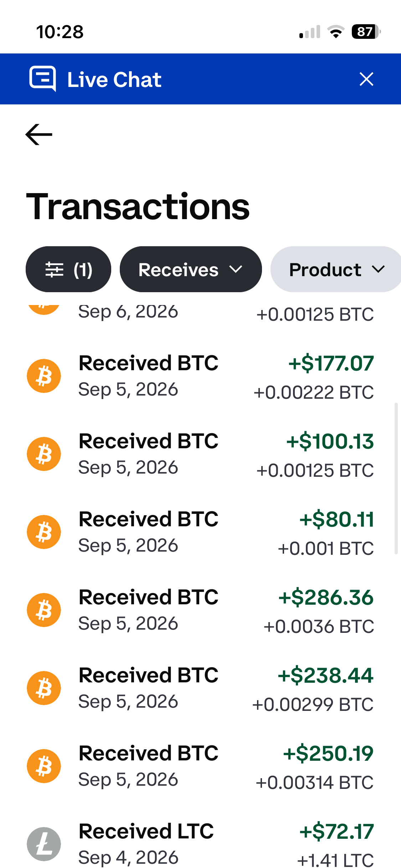Tap Bitcoin icon for $177.07 transaction
The height and width of the screenshot is (868, 401).
point(44,376)
